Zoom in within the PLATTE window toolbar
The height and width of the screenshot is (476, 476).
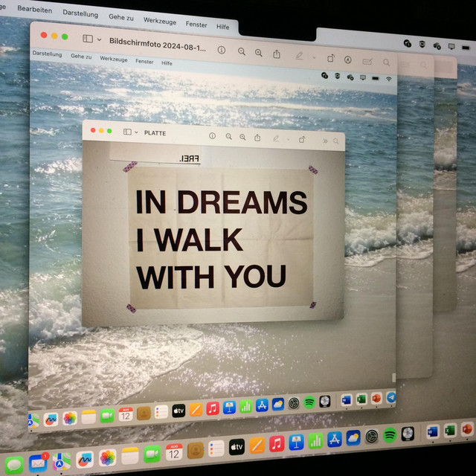click(242, 137)
